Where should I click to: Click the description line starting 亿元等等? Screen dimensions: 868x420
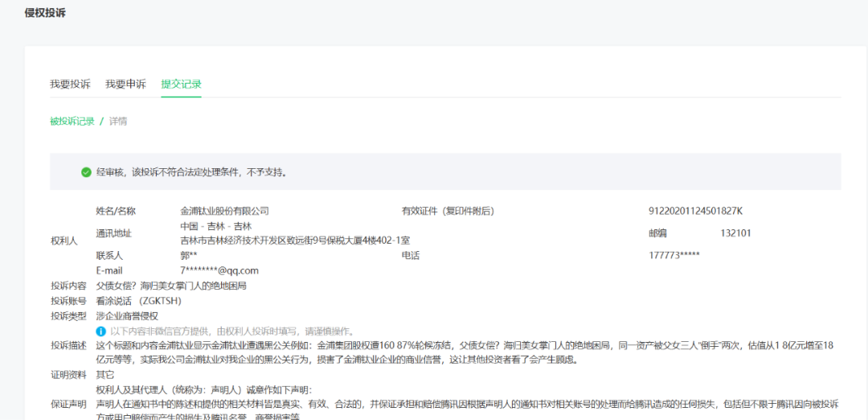click(x=337, y=360)
